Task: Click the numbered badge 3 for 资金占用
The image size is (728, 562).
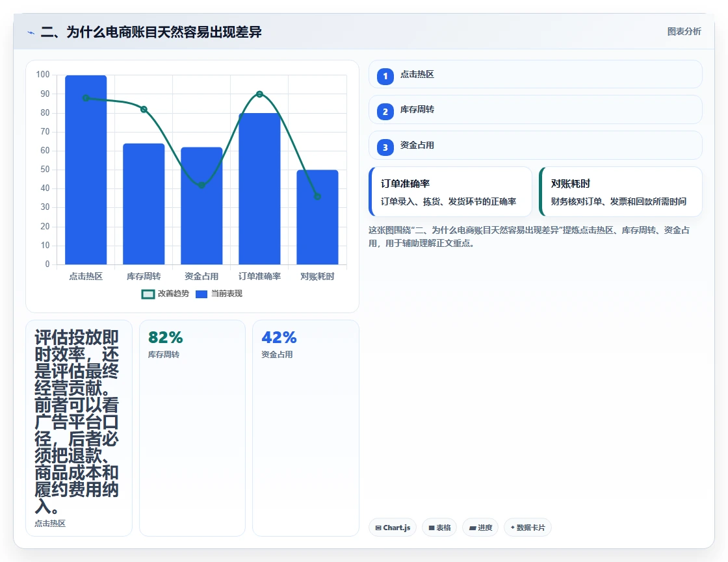Action: [x=385, y=147]
